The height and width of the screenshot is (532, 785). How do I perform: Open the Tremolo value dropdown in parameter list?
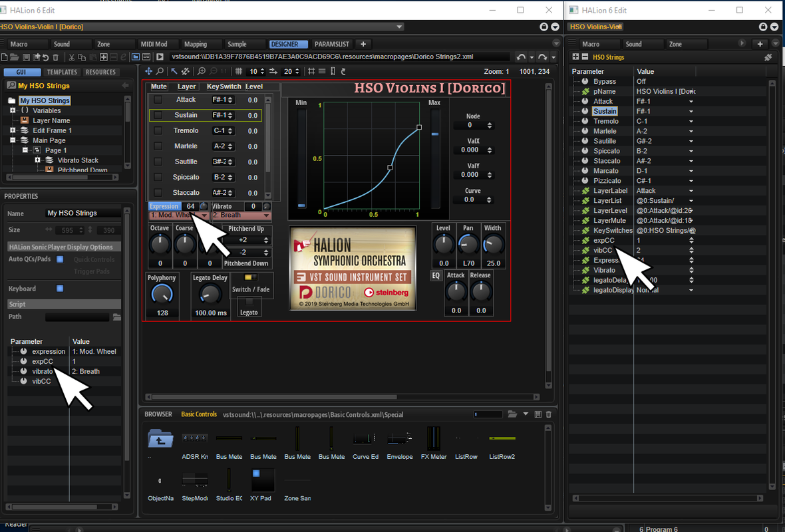691,121
